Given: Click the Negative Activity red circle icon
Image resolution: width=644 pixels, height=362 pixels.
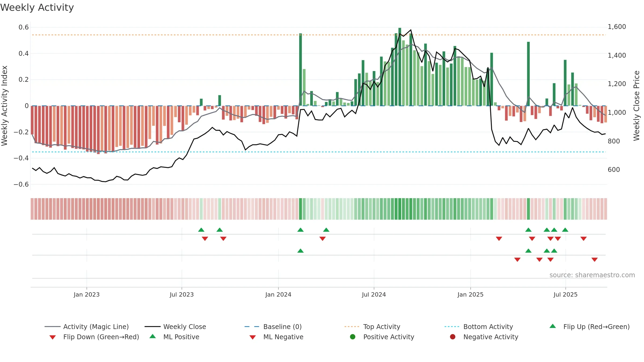Looking at the screenshot, I should click(453, 337).
